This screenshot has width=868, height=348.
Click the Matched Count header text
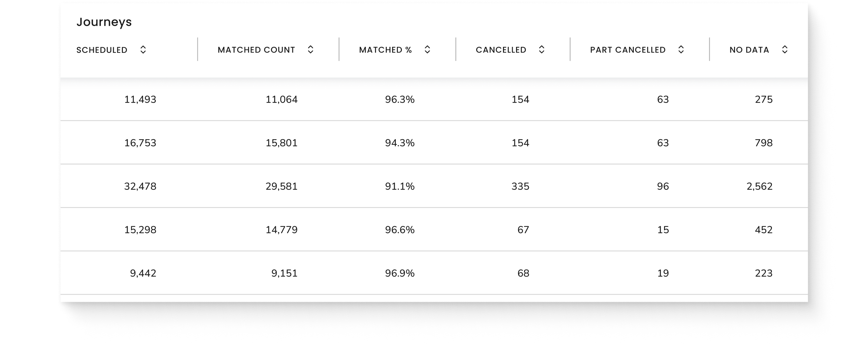(x=256, y=50)
